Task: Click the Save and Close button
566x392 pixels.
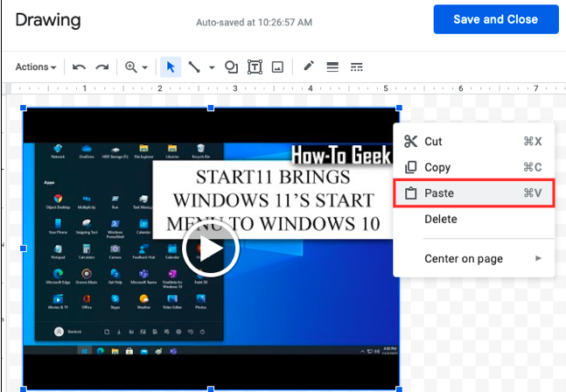Action: [x=496, y=19]
